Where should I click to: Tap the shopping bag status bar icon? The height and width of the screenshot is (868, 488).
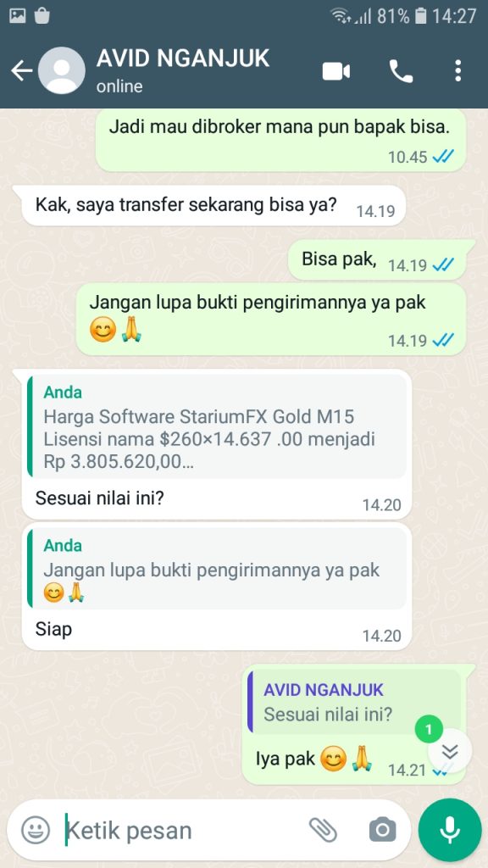[x=42, y=16]
